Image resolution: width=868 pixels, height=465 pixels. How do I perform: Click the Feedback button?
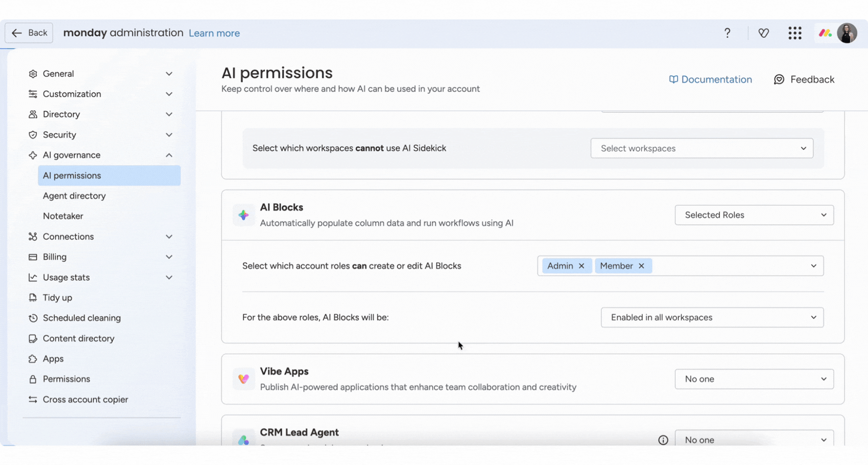[804, 79]
